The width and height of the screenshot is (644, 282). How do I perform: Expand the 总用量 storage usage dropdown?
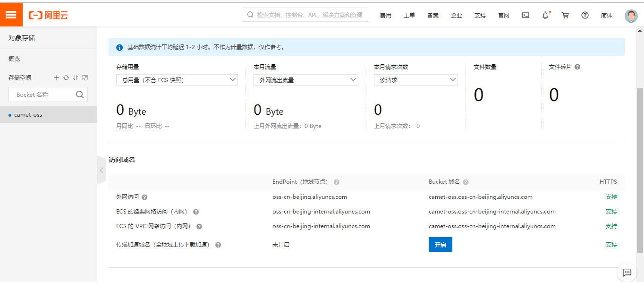click(177, 80)
